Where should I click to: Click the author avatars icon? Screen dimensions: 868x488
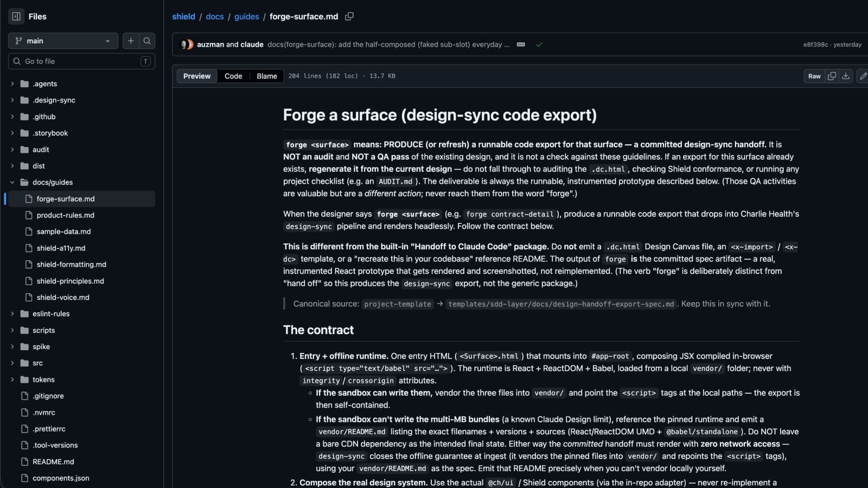pyautogui.click(x=187, y=44)
